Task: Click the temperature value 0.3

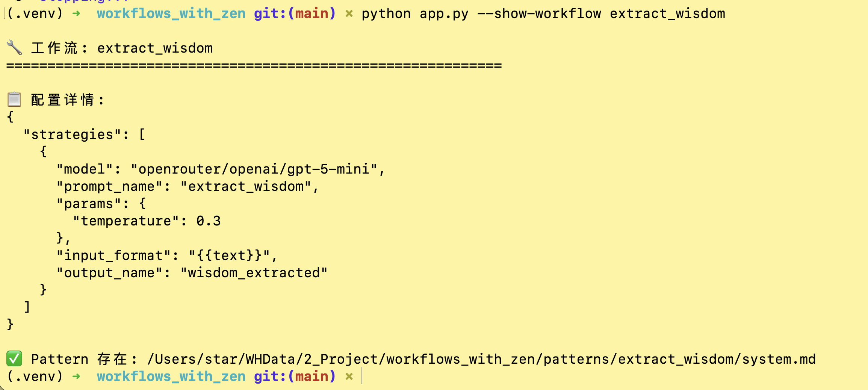Action: pos(208,221)
